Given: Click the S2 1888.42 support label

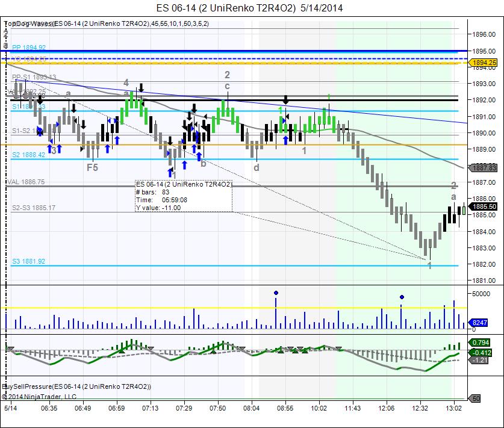Looking at the screenshot, I should click(29, 155).
